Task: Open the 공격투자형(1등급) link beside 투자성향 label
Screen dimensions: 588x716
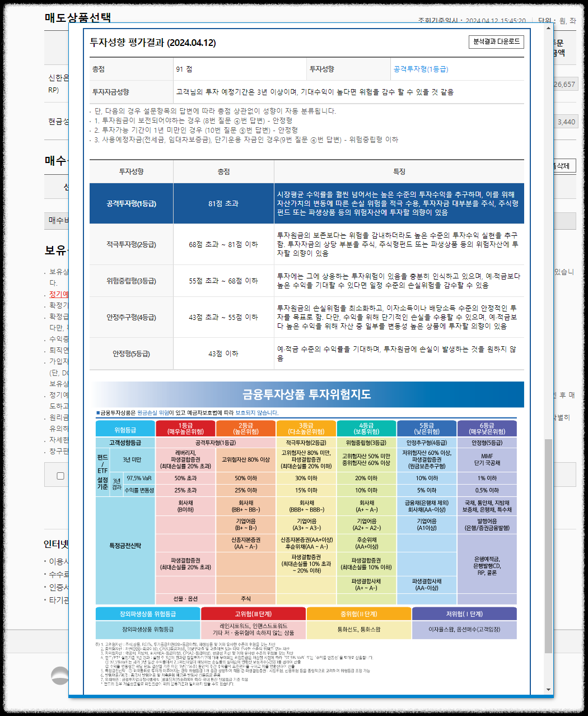Action: tap(421, 69)
